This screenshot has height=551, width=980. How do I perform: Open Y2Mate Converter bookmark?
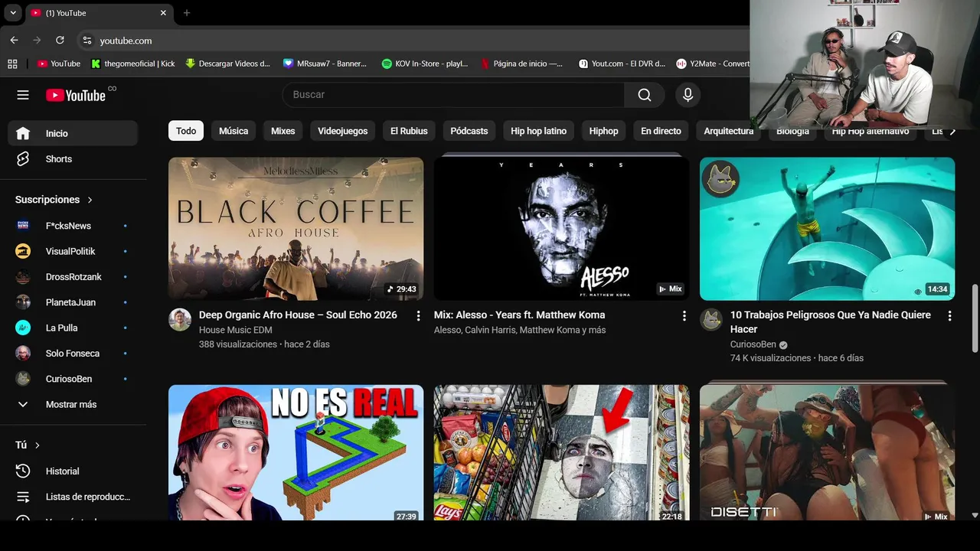point(714,64)
